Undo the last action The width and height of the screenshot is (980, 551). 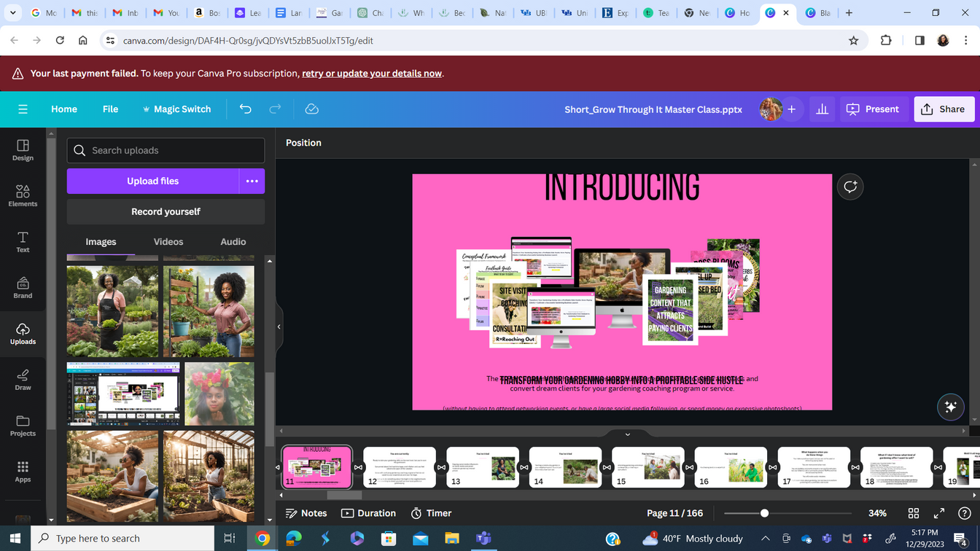[x=245, y=109]
